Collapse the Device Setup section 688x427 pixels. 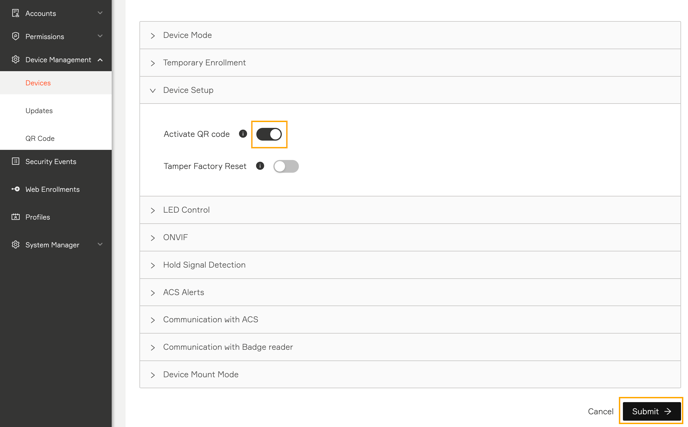(410, 90)
